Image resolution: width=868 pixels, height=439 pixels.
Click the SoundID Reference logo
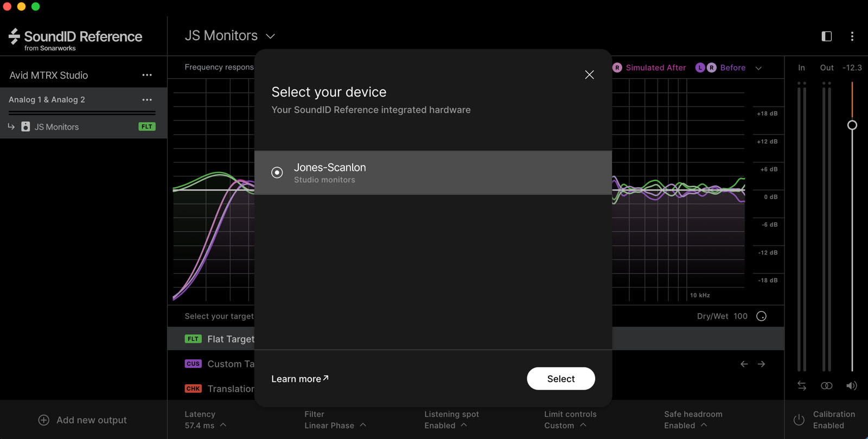[x=75, y=39]
